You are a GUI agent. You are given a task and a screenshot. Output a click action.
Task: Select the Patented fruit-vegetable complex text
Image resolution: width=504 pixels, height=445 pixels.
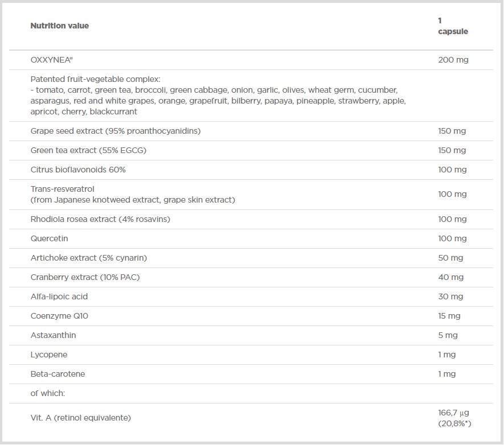pyautogui.click(x=96, y=79)
